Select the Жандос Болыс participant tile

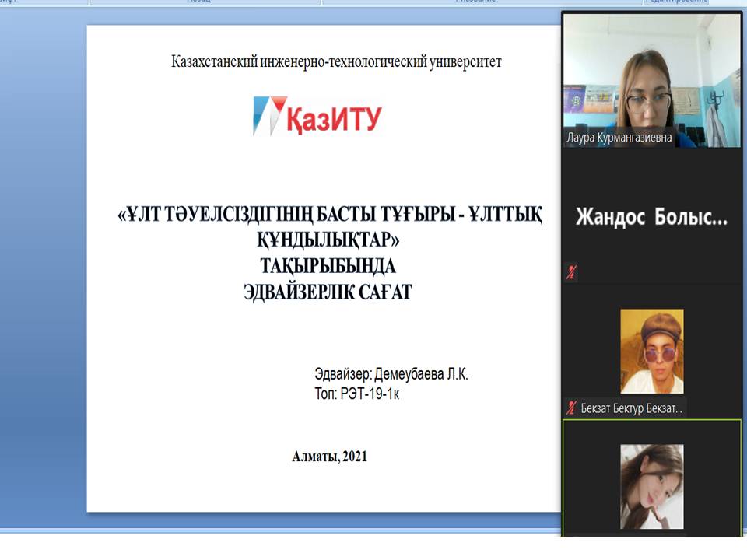651,217
